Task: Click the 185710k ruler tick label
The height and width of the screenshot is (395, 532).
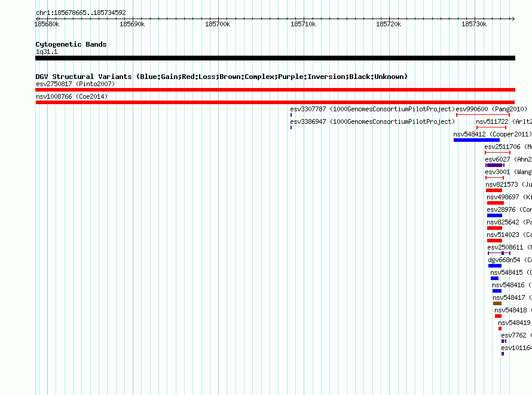Action: pos(303,24)
